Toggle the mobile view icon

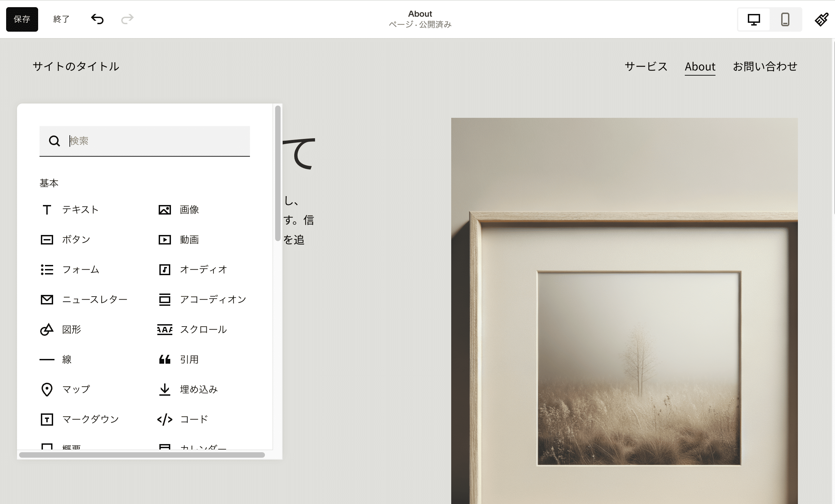pyautogui.click(x=786, y=19)
